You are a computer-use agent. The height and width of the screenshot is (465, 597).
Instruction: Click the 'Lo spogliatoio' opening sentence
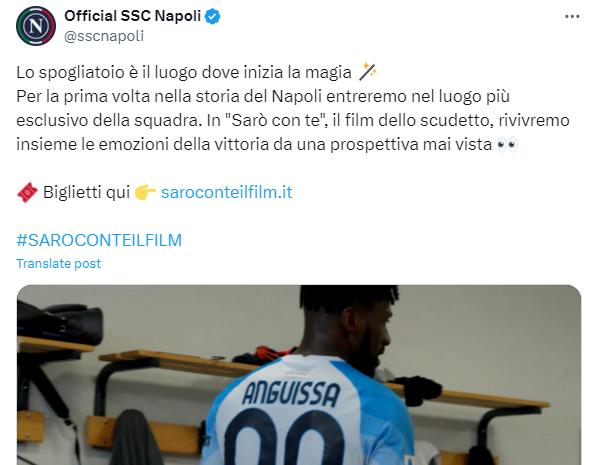[184, 72]
